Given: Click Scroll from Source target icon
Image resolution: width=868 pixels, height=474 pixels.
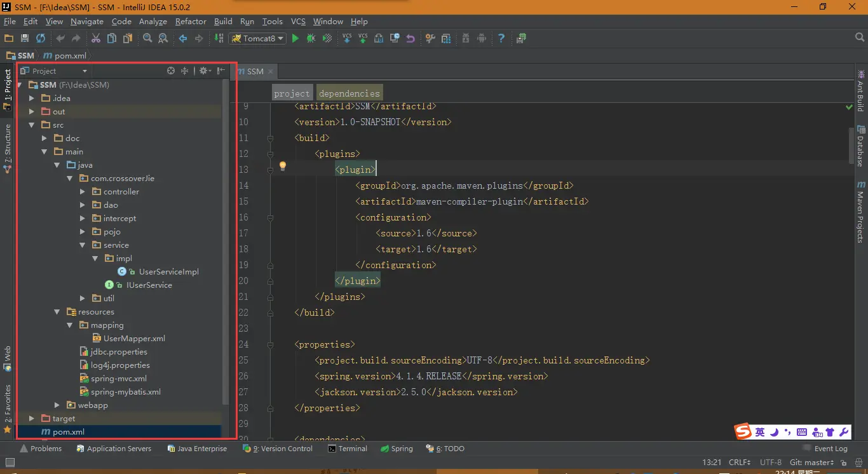Looking at the screenshot, I should pos(170,71).
